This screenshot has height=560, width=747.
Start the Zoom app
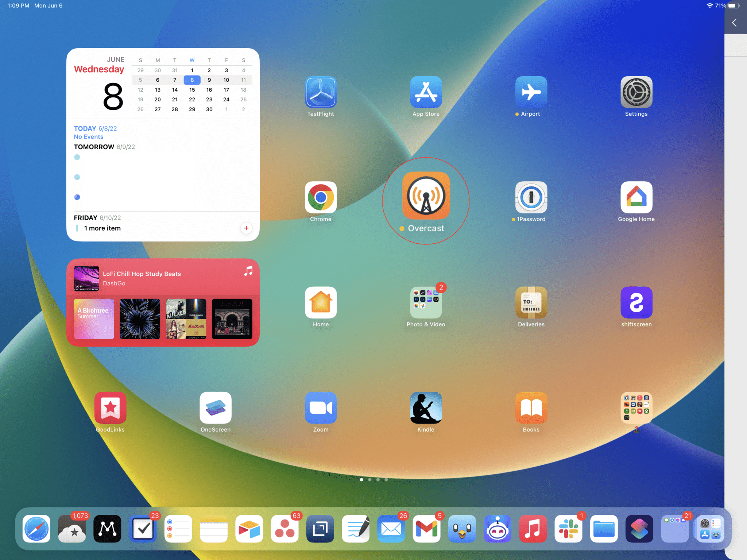(x=321, y=408)
